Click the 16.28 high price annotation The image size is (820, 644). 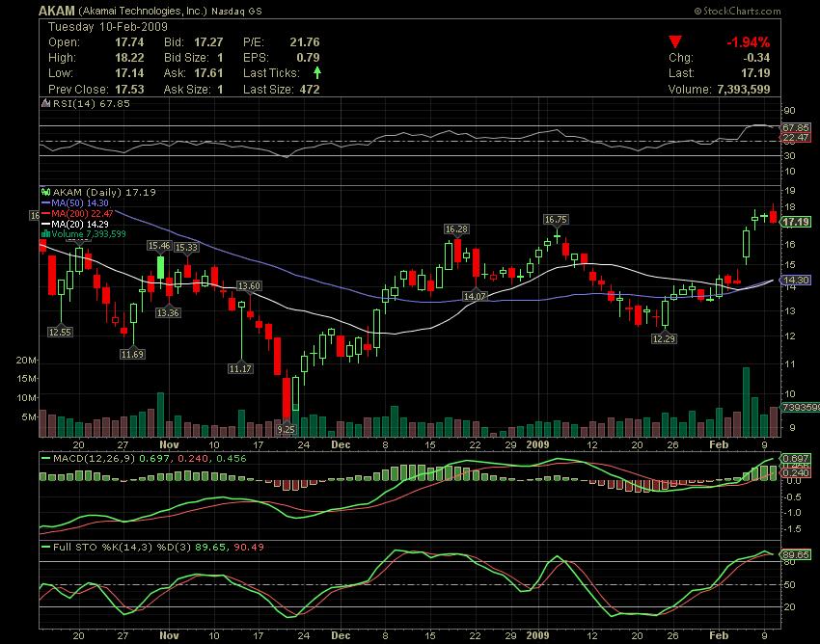pos(456,228)
